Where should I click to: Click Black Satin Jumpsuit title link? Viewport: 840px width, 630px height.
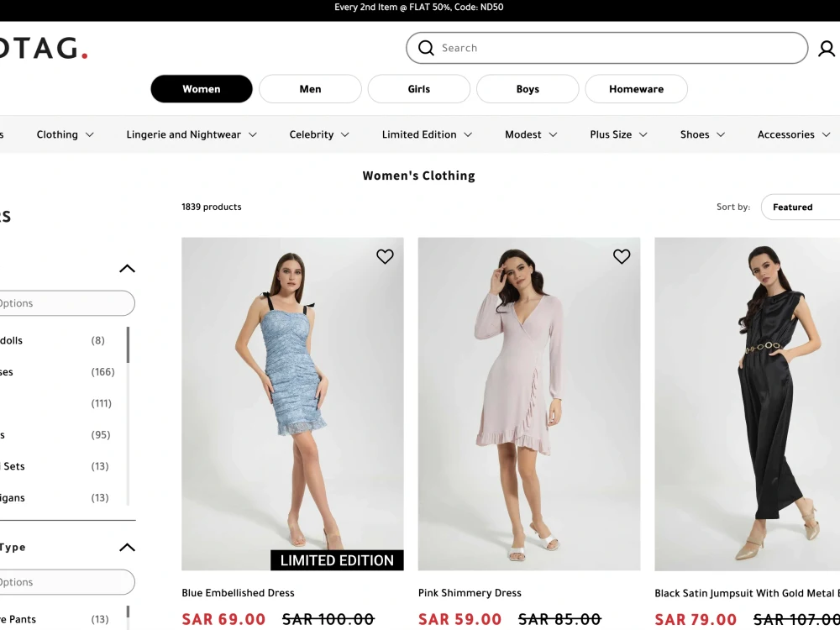[748, 593]
